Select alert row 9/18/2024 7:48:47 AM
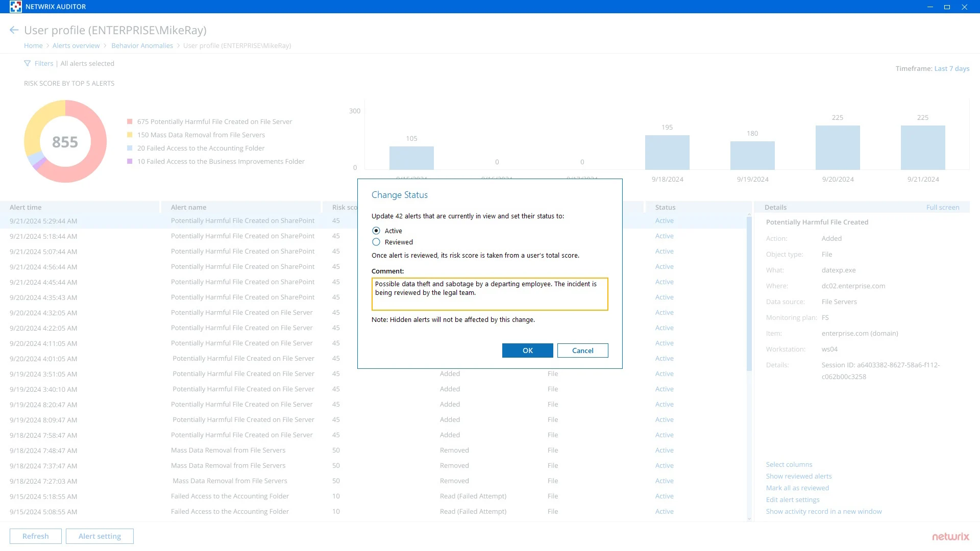This screenshot has width=980, height=551. [373, 450]
